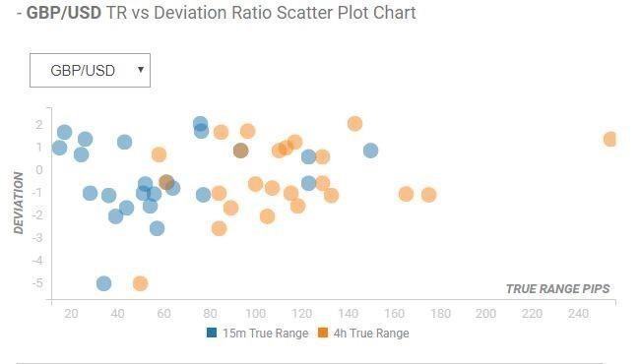Select the lowest blue point near deviation -2.5
The width and height of the screenshot is (640, 364).
[158, 228]
